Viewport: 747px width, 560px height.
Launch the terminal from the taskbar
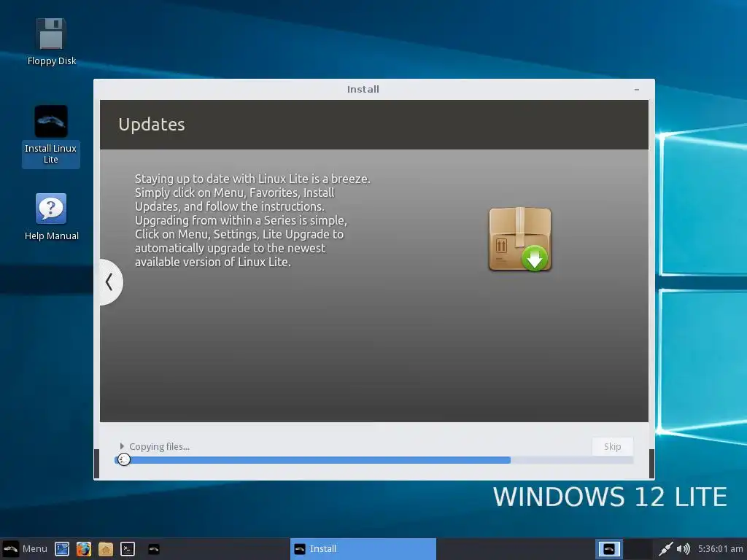click(x=128, y=549)
